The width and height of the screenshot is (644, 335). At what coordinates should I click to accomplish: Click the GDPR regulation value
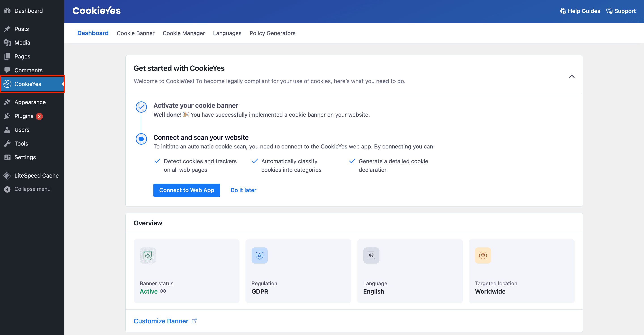[260, 291]
